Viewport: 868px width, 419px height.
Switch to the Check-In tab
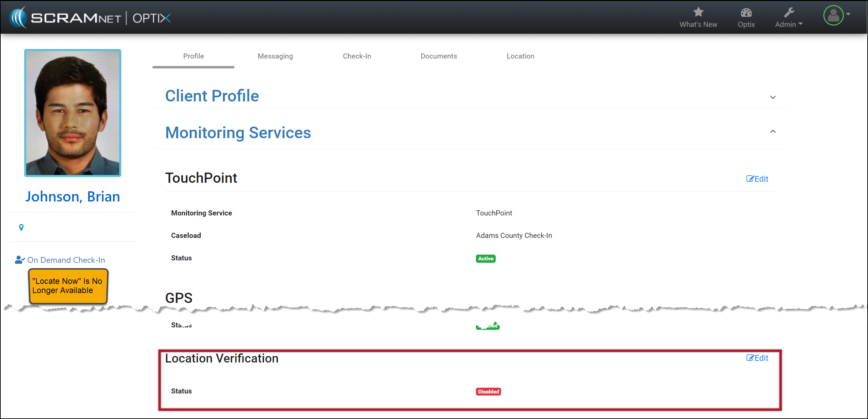357,56
